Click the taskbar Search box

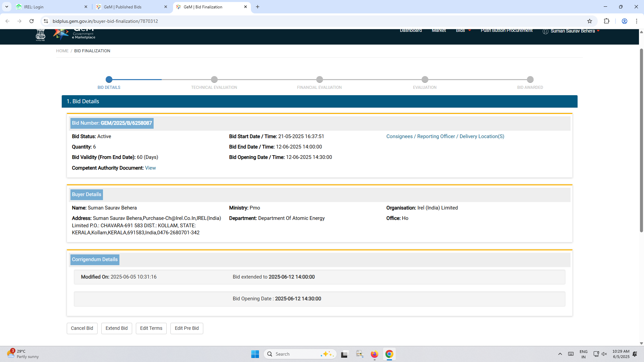click(300, 354)
